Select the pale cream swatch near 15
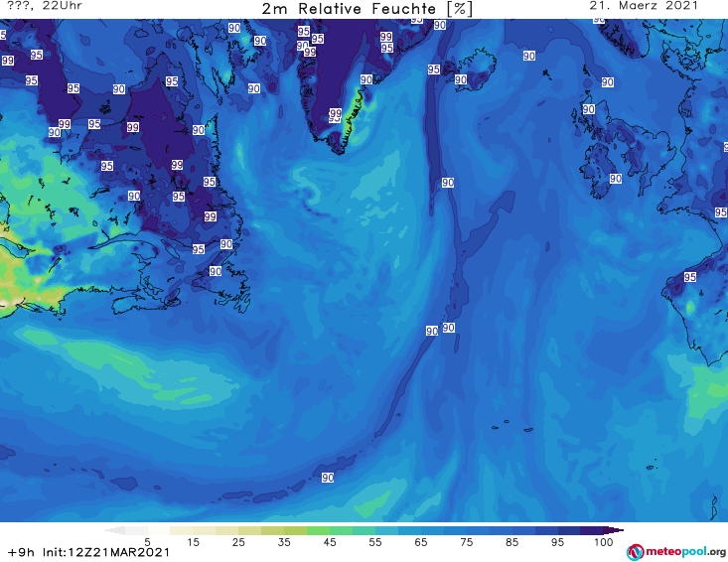The height and width of the screenshot is (562, 728). click(x=182, y=530)
